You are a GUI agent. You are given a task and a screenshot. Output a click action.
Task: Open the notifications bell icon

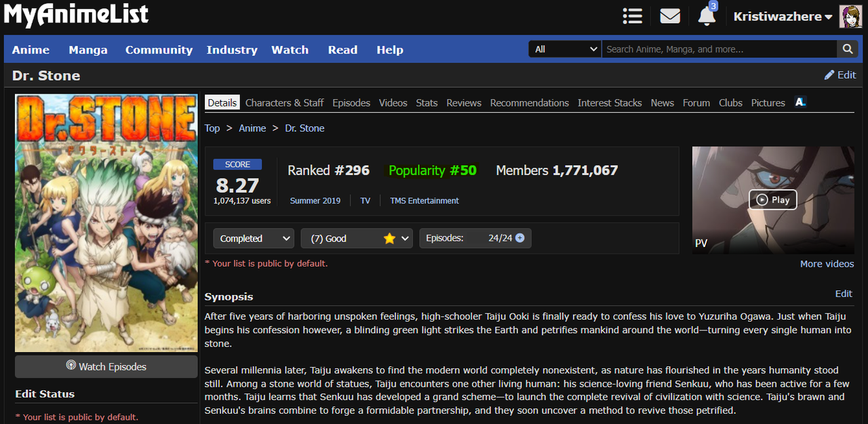click(x=707, y=15)
